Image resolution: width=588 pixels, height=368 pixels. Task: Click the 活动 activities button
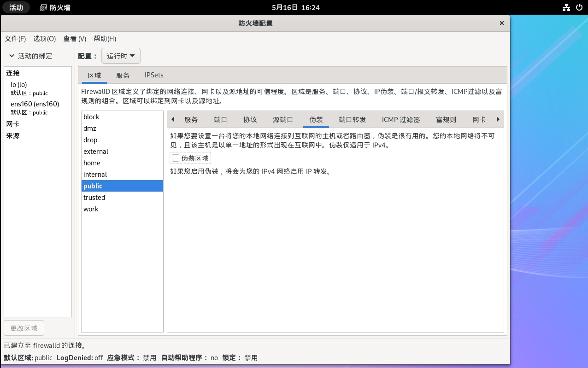point(16,7)
